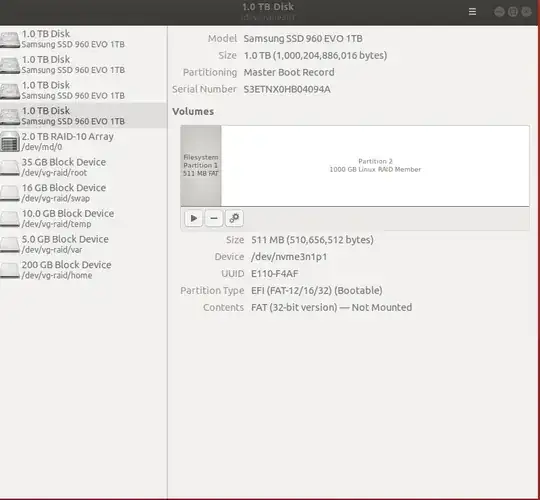Select the 16 GB Block Device /dev/vg-raid/swap
Image resolution: width=540 pixels, height=500 pixels.
point(83,193)
